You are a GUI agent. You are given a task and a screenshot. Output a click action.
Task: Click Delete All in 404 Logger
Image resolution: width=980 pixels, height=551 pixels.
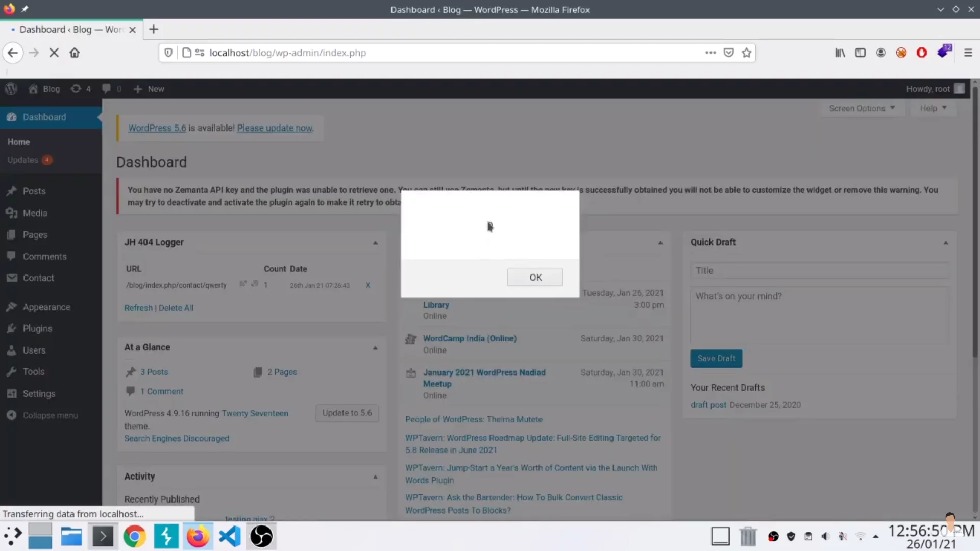(x=176, y=308)
